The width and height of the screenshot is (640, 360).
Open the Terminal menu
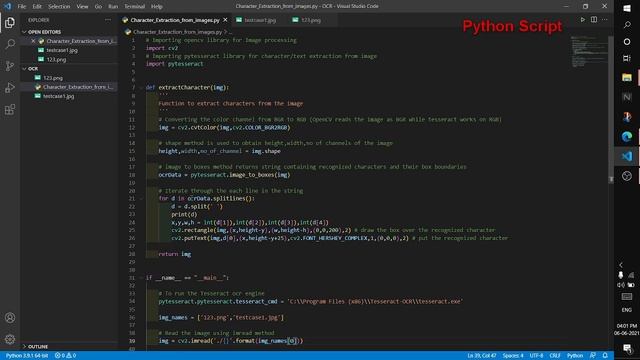[135, 7]
